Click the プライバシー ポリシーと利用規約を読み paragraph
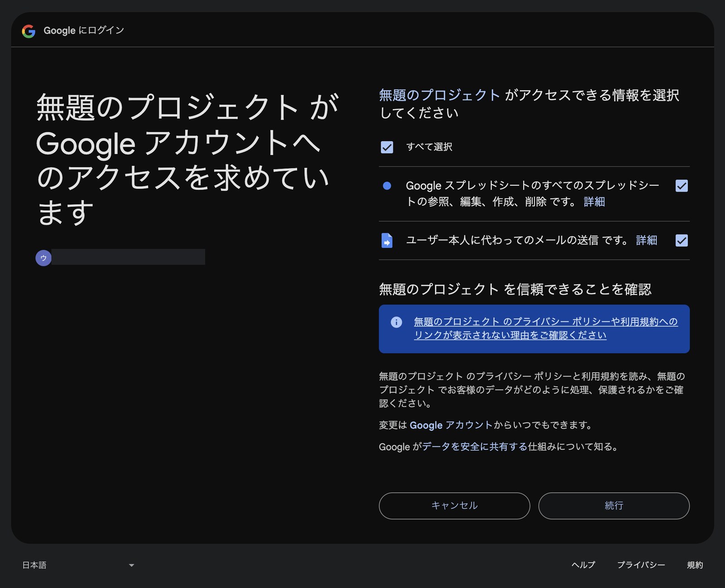Screen dimensions: 725x588 pyautogui.click(x=532, y=390)
